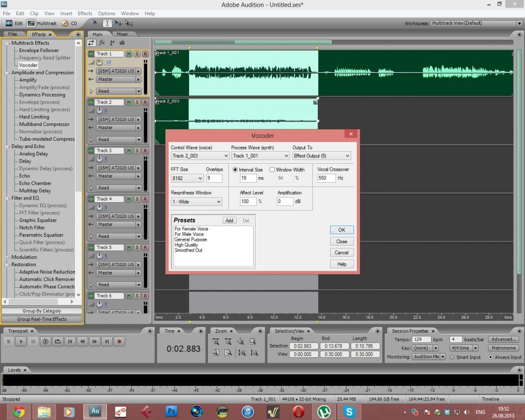Screen dimensions: 525x420
Task: Switch to the Edit view
Action: click(14, 23)
